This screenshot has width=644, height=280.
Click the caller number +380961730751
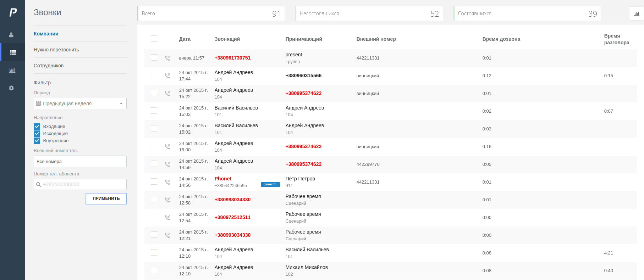pyautogui.click(x=232, y=58)
